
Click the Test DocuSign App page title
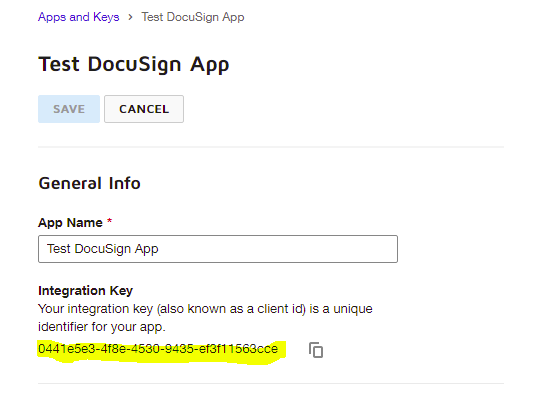pos(134,65)
